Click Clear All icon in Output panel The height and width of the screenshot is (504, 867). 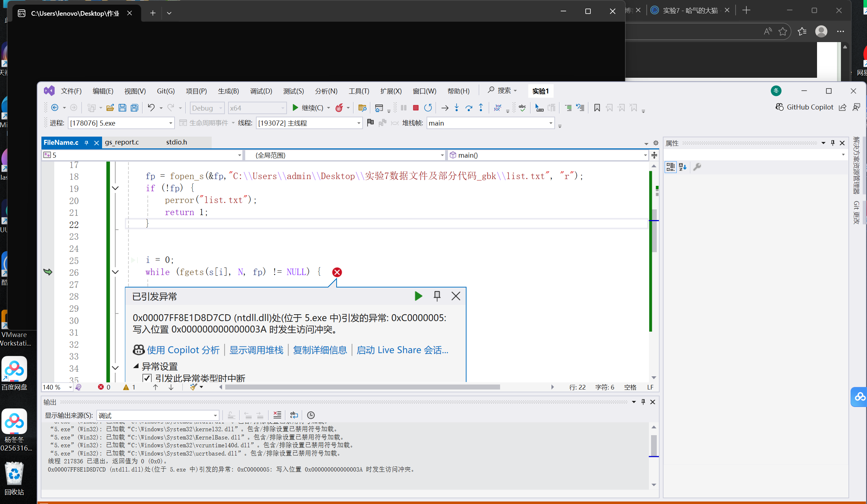coord(277,415)
